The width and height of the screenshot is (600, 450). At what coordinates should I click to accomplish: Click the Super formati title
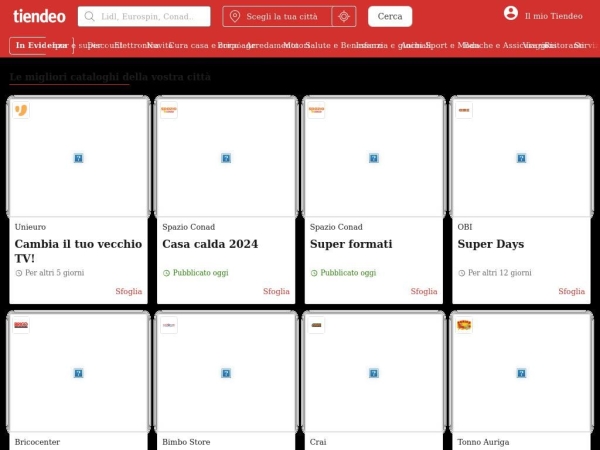tap(351, 244)
